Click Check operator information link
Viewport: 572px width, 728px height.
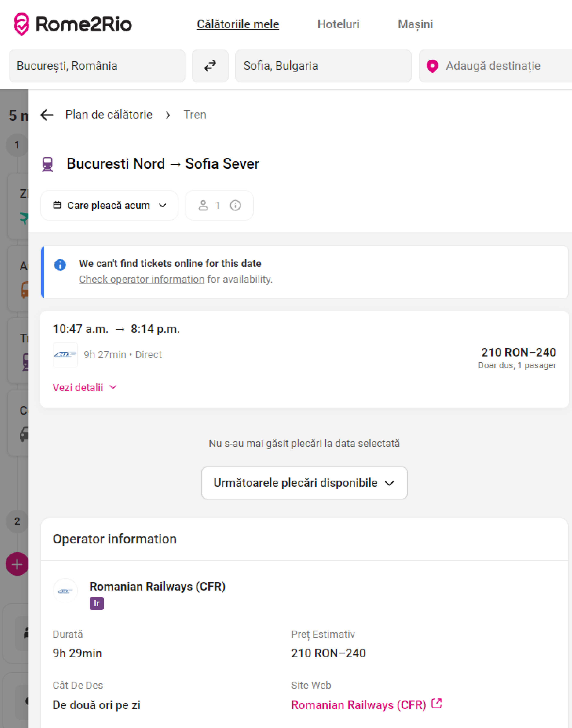[141, 279]
